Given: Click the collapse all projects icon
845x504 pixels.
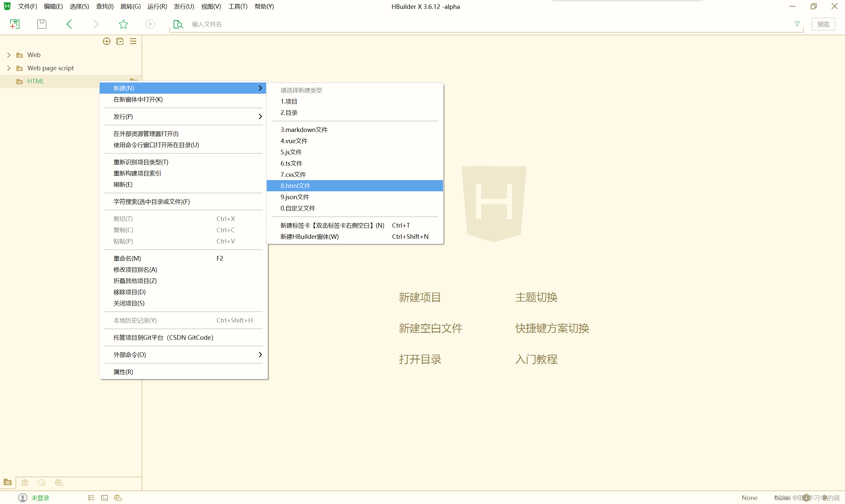Looking at the screenshot, I should [x=120, y=42].
